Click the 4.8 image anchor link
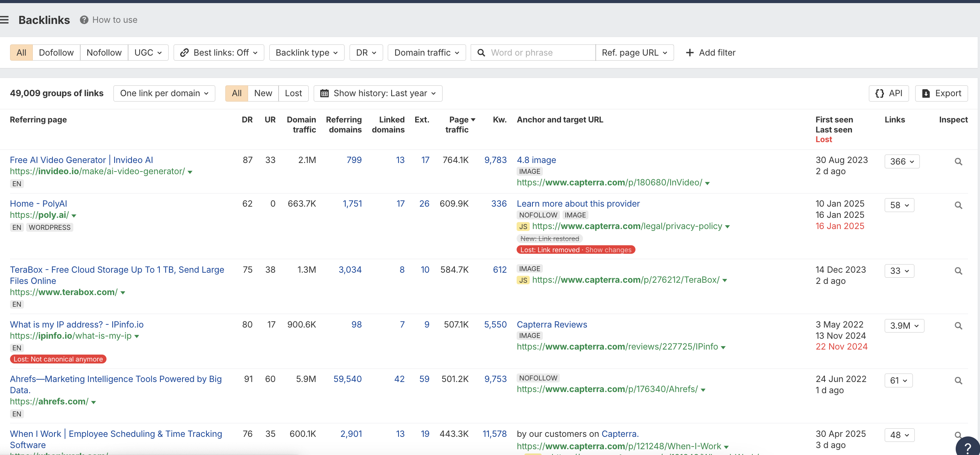The image size is (980, 455). 536,160
